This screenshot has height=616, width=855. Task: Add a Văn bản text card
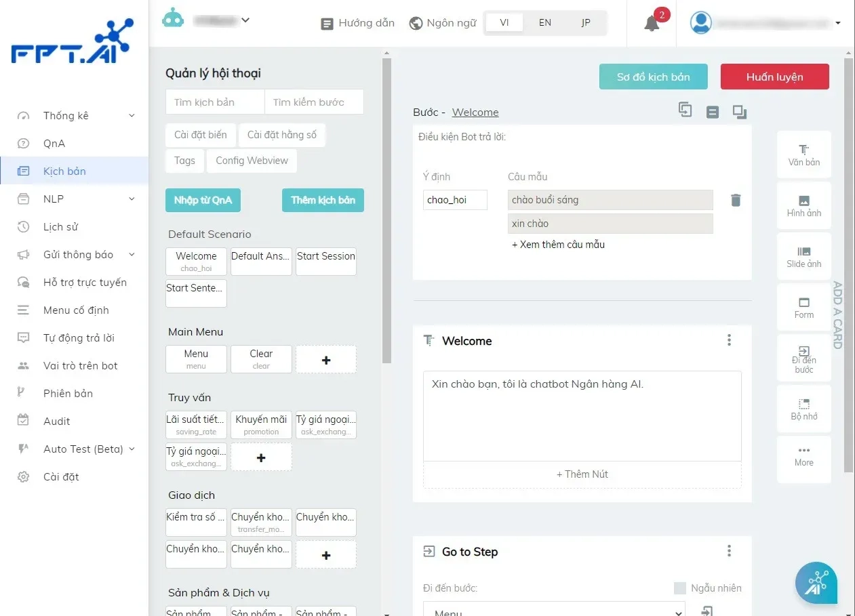[804, 155]
